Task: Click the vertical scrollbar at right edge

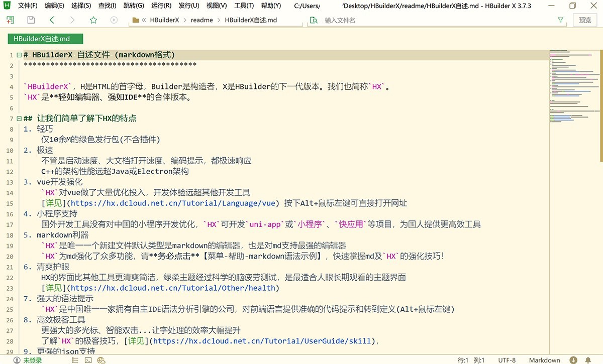Action: click(600, 105)
